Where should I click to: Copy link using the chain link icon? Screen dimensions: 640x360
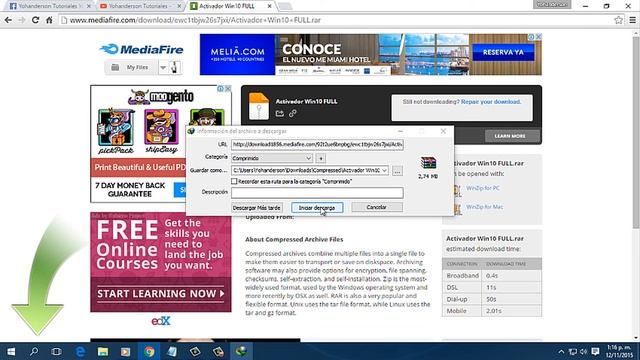pyautogui.click(x=293, y=113)
